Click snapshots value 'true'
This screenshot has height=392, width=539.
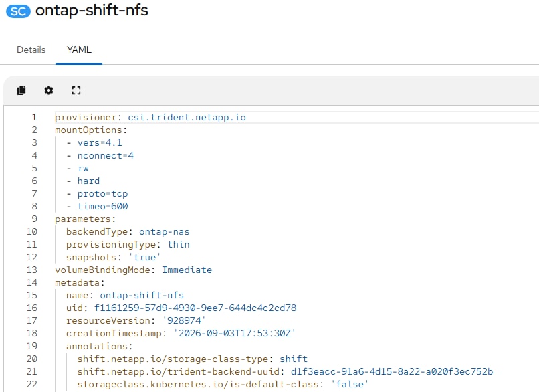pos(144,257)
